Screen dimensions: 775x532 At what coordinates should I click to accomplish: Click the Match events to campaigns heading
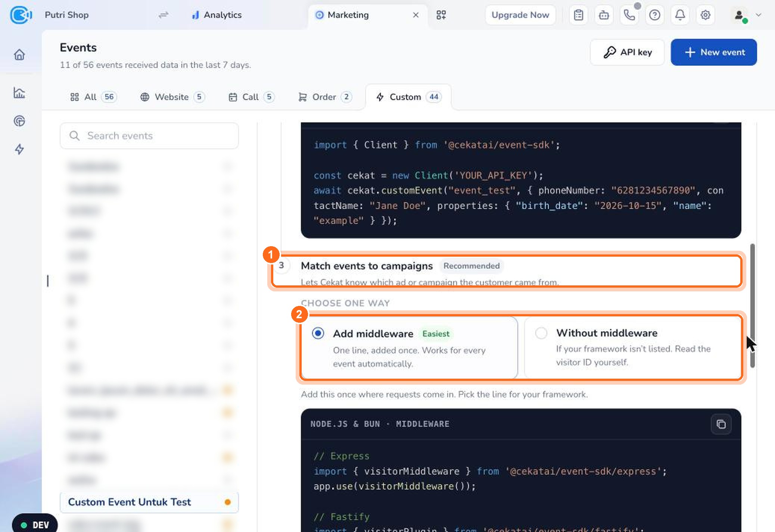pos(367,266)
